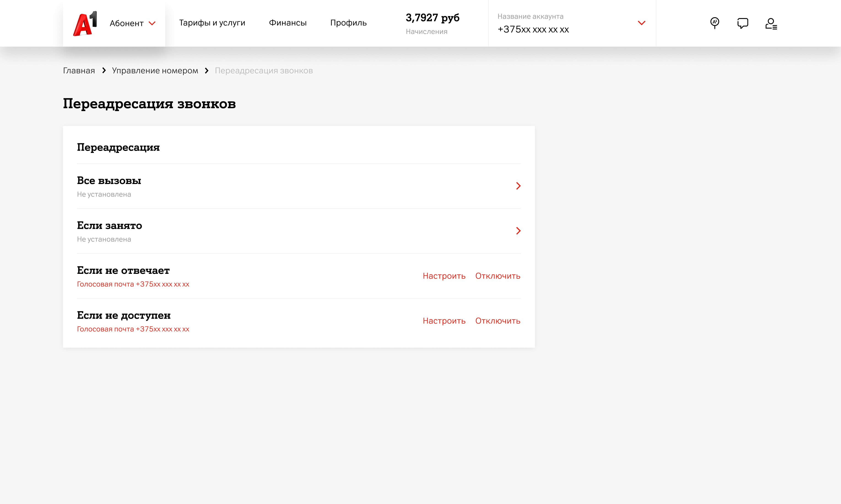Image resolution: width=841 pixels, height=504 pixels.
Task: Open the Все вызовы forwarding settings arrow
Action: 518,186
